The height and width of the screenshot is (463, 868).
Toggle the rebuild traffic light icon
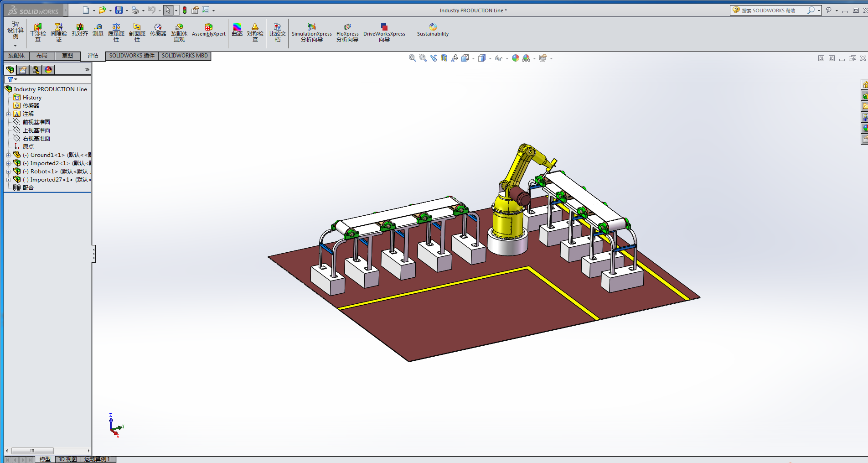tap(185, 10)
